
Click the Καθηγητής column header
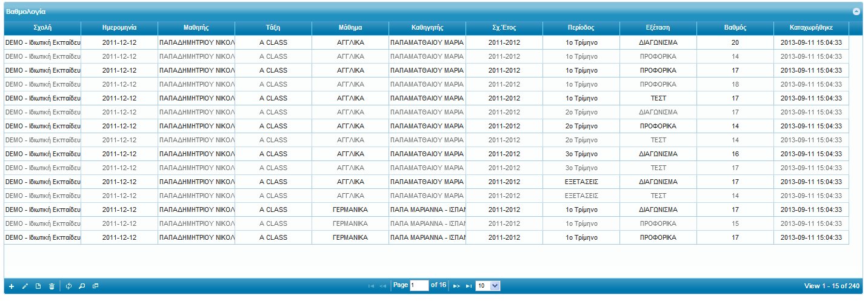(427, 28)
